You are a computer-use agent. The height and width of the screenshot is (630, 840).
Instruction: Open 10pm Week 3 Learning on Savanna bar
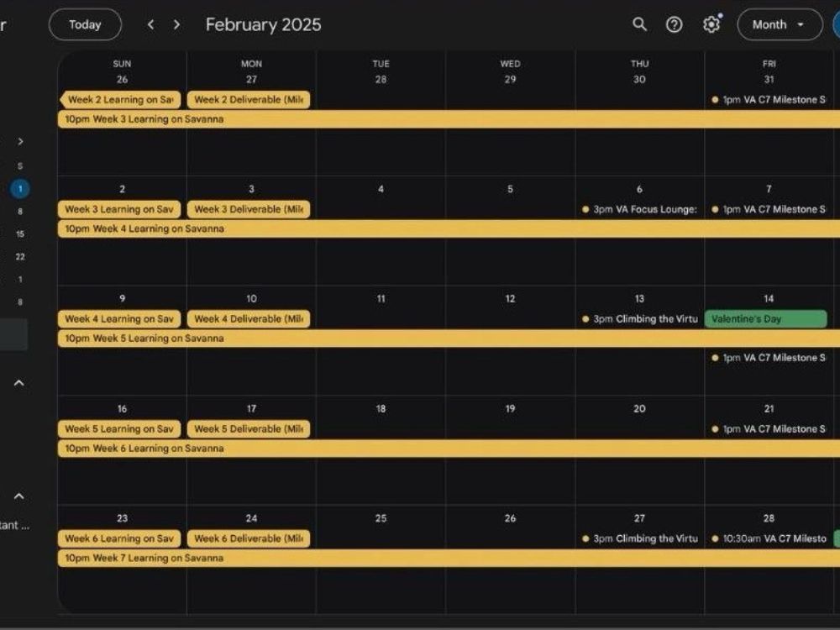click(x=449, y=119)
